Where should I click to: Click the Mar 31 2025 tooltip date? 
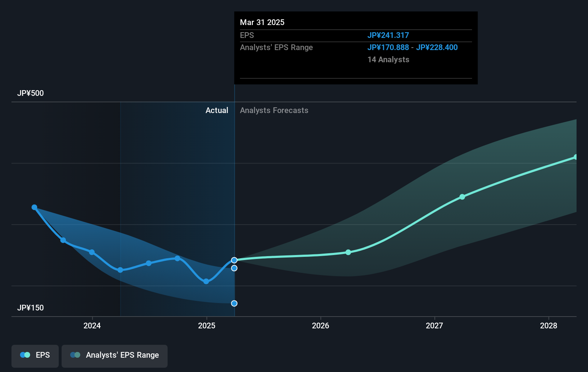click(x=262, y=23)
